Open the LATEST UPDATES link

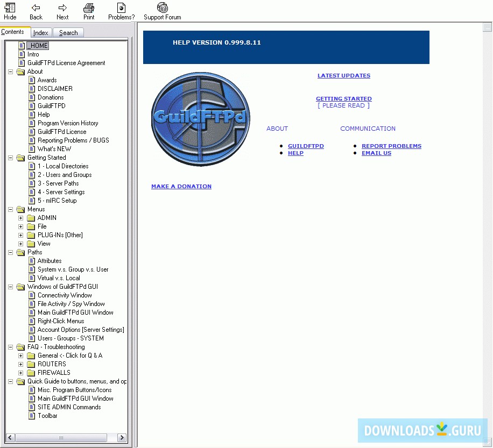point(343,76)
